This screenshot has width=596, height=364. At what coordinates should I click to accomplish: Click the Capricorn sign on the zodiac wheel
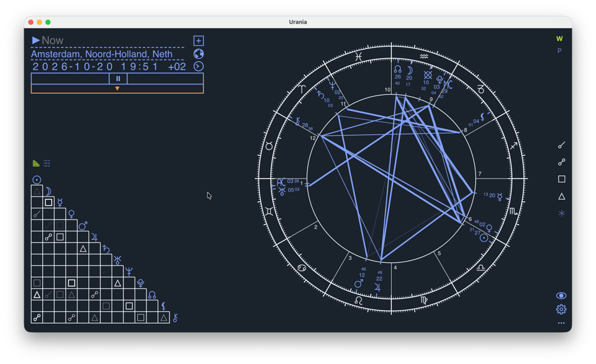[481, 89]
